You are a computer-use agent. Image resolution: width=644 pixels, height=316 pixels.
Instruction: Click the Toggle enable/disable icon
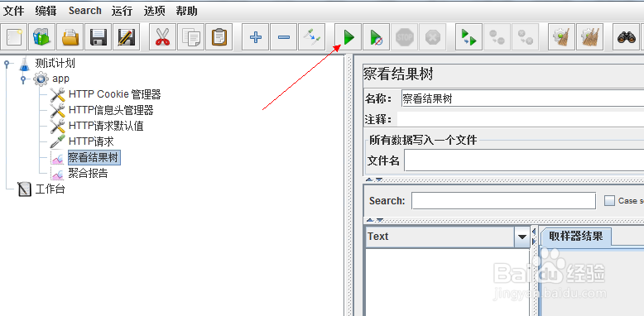coord(312,37)
